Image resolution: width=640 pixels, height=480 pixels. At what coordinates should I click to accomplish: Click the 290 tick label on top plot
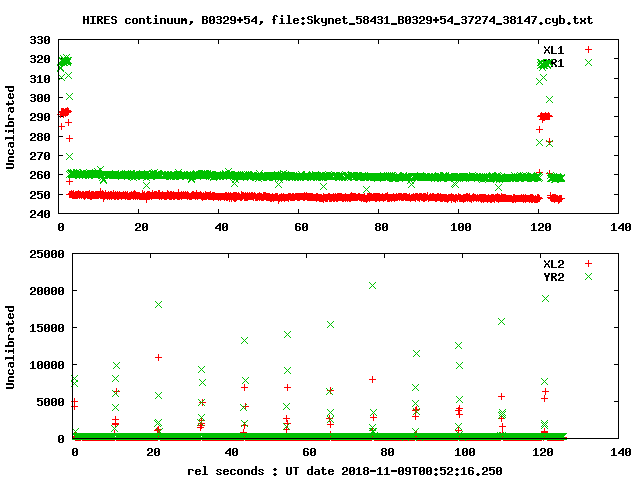click(x=40, y=118)
